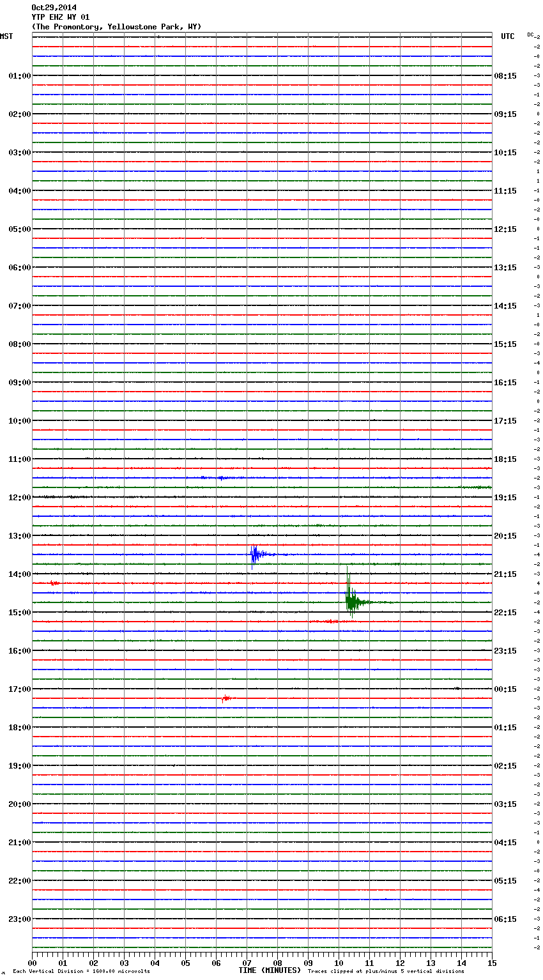Click the '22:15' UTC row label
This screenshot has height=980, width=543.
tap(505, 613)
